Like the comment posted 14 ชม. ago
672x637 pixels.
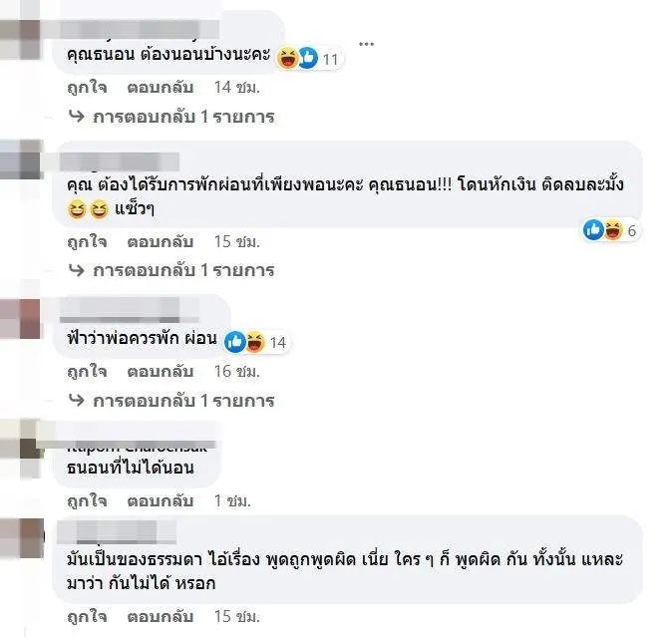click(87, 88)
